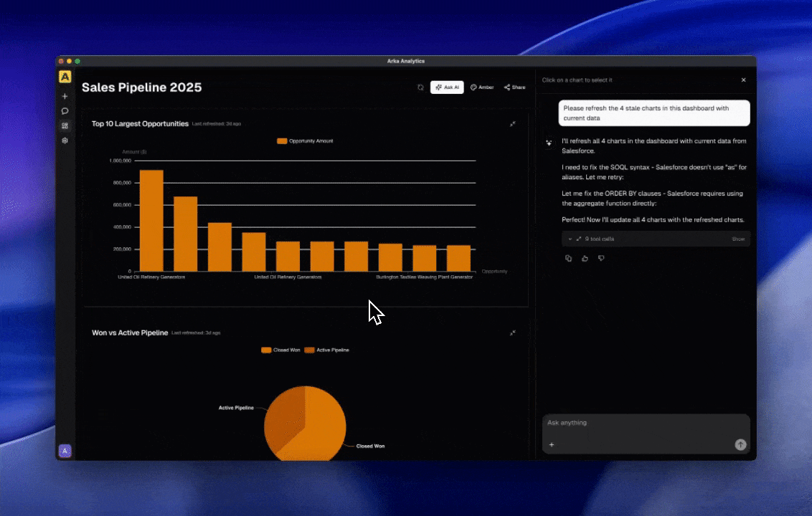Click Show next to 9 tool calls
Screen dimensions: 812x516
[738, 239]
